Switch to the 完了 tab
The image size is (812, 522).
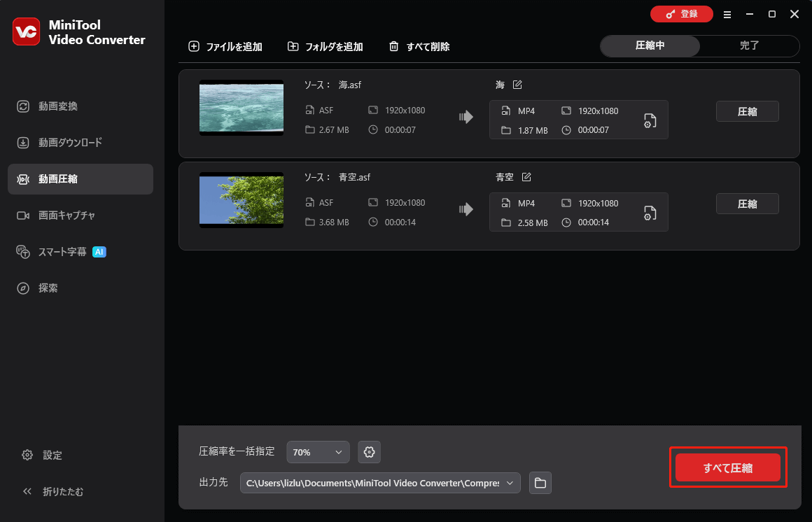click(x=749, y=45)
